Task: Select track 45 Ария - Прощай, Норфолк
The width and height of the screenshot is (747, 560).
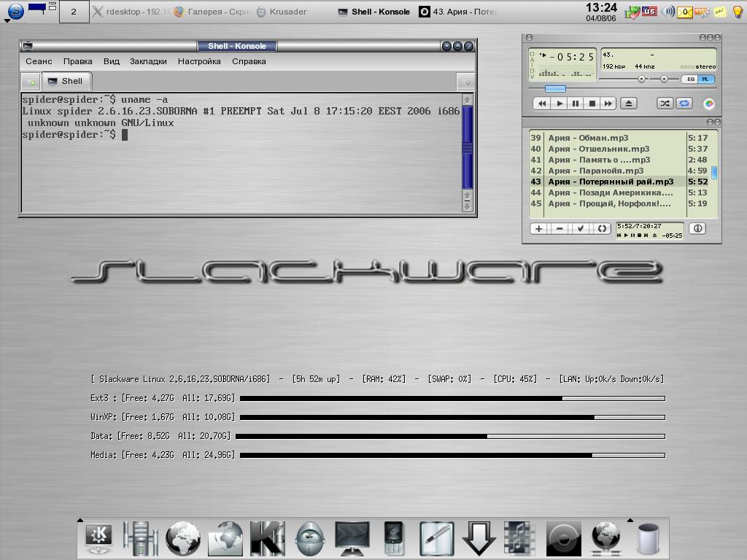Action: [x=619, y=203]
